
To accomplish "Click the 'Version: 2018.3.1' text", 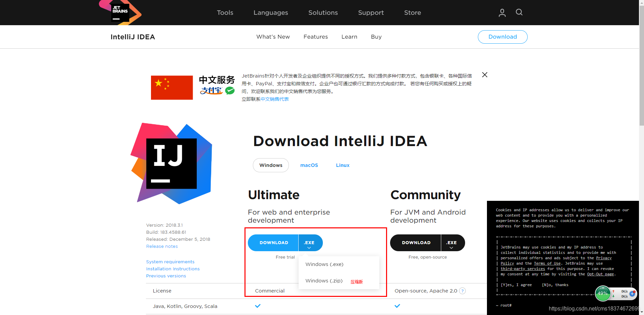I will 164,225.
